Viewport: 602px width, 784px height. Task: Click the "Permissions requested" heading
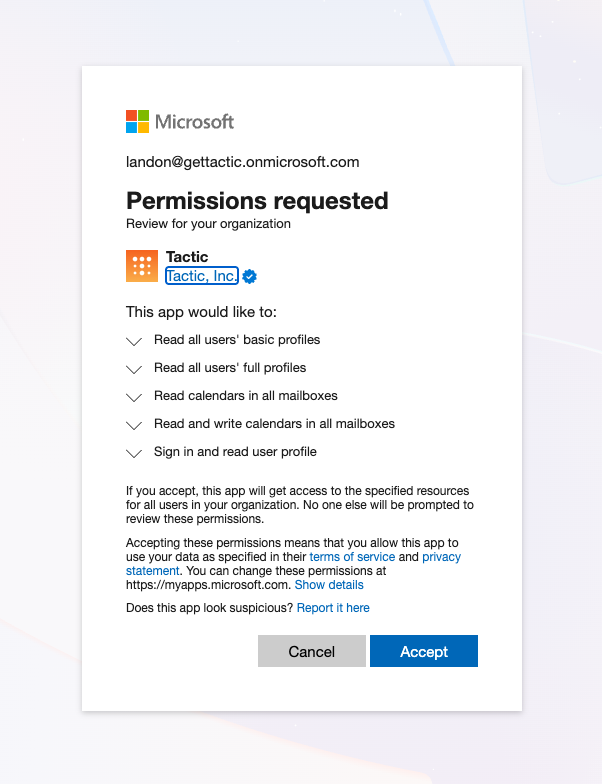(x=257, y=200)
